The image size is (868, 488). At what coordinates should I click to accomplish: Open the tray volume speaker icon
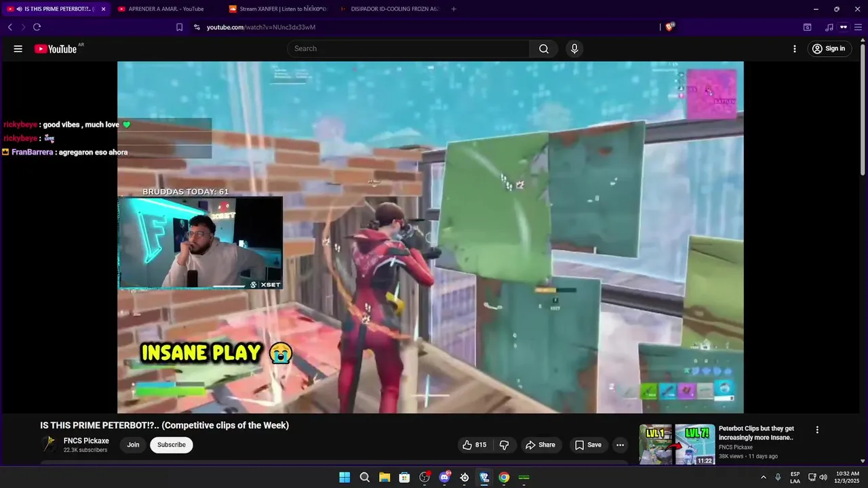pyautogui.click(x=823, y=477)
